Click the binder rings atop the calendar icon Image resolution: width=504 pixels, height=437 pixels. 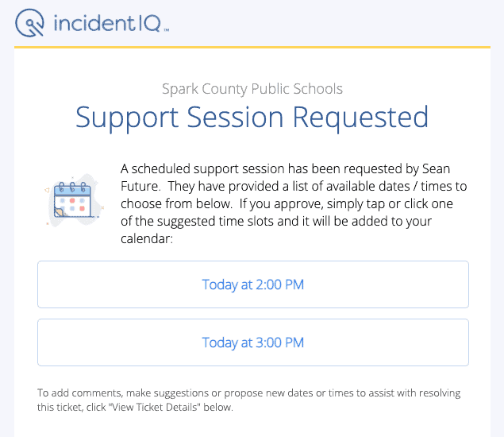pyautogui.click(x=72, y=188)
